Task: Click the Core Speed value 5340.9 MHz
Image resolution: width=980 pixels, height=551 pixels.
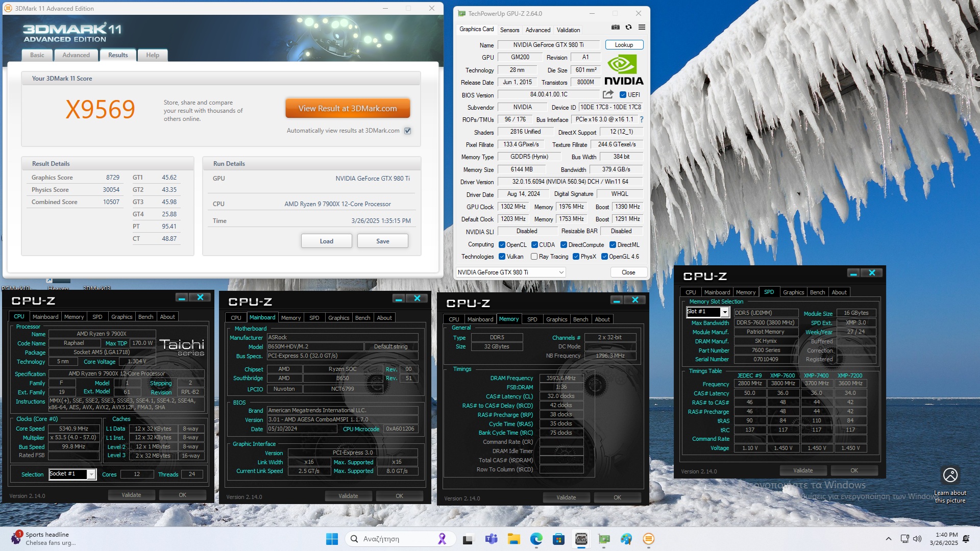Action: coord(73,429)
